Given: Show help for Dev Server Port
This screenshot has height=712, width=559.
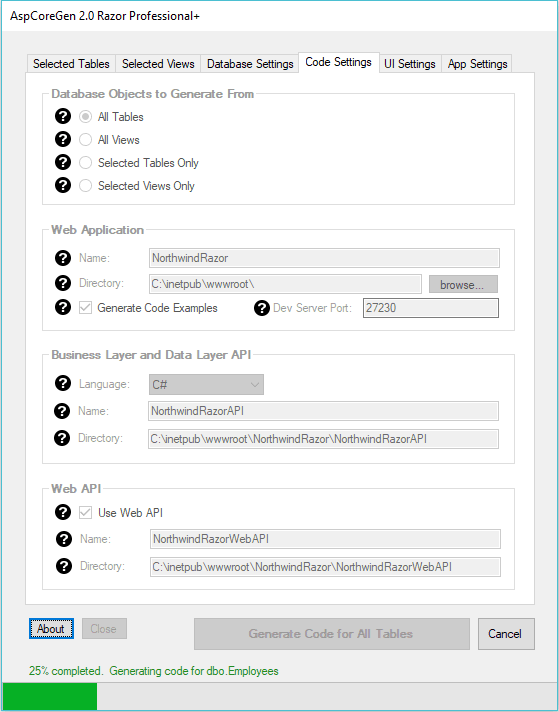Looking at the screenshot, I should pos(262,308).
